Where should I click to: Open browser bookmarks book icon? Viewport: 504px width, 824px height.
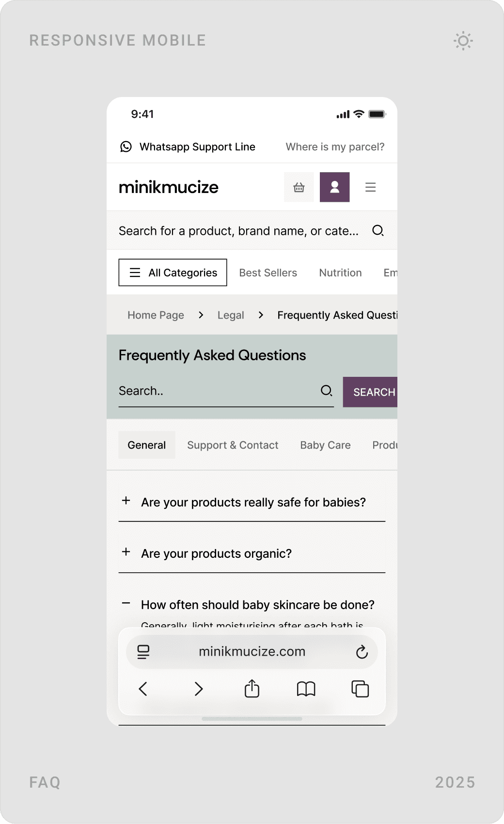coord(306,689)
